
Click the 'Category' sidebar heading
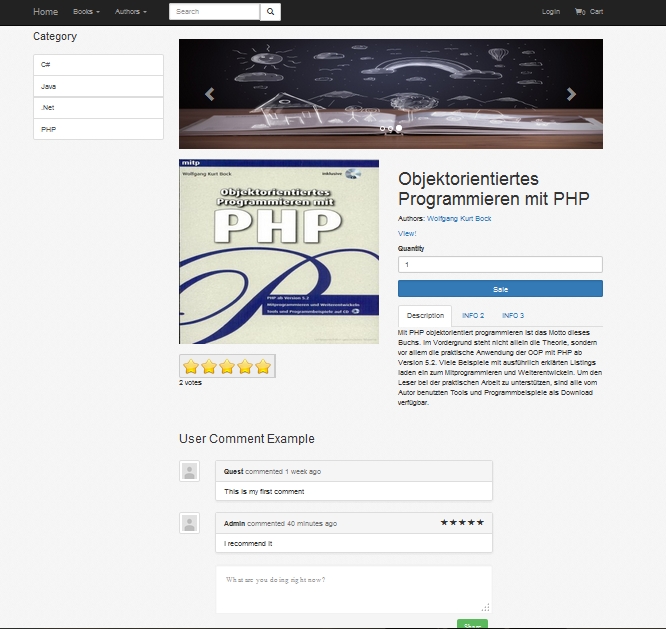click(x=55, y=37)
